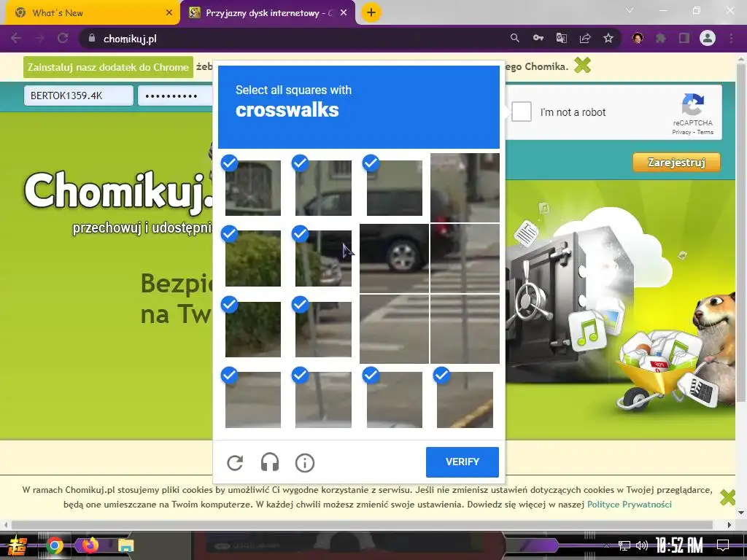Click the 10:52 AM taskbar clock
This screenshot has width=747, height=560.
point(679,545)
